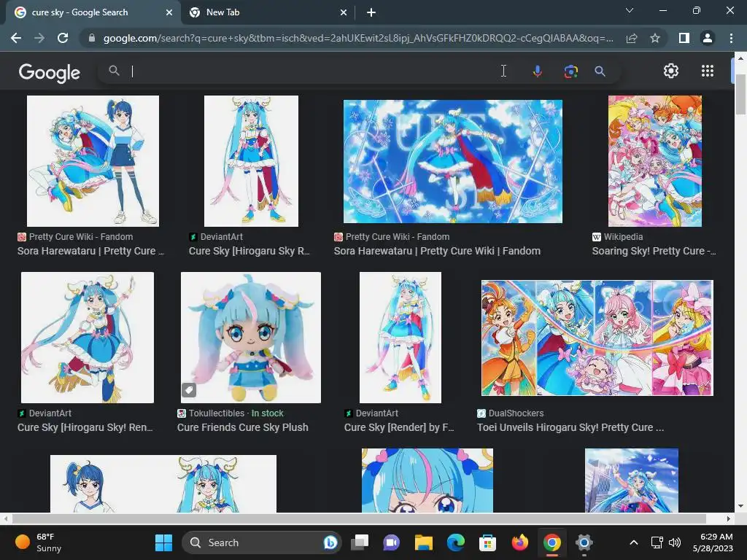747x560 pixels.
Task: Show hidden system tray icons
Action: point(634,542)
